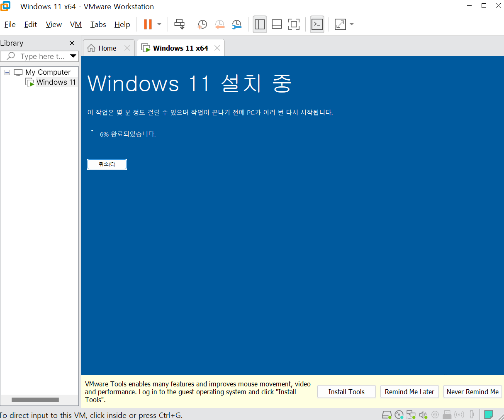
Task: Enter full screen mode icon
Action: (294, 24)
